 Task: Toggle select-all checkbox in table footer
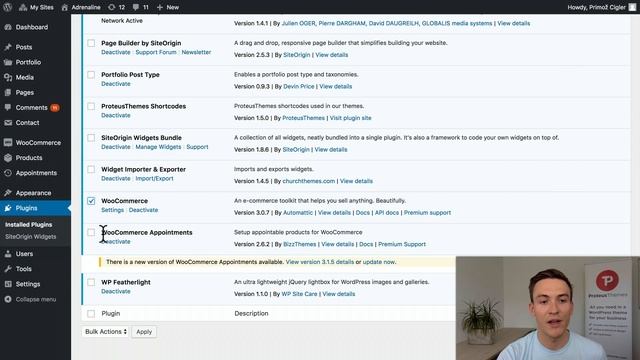click(x=91, y=313)
